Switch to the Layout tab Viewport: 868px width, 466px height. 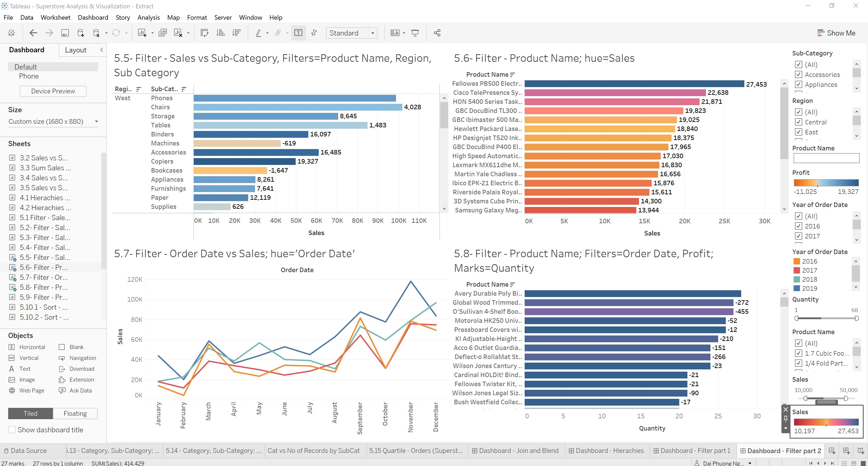click(75, 50)
